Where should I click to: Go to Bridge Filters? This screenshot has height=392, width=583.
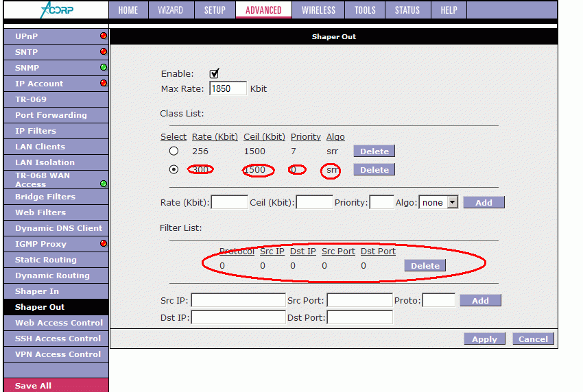(x=56, y=197)
